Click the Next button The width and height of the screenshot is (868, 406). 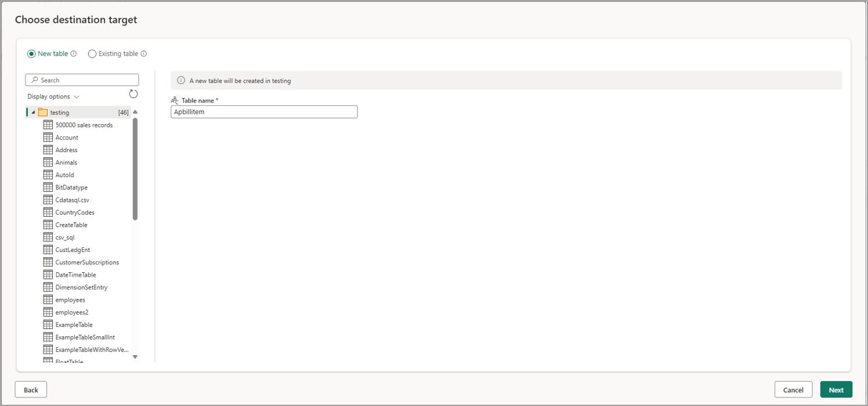tap(836, 389)
